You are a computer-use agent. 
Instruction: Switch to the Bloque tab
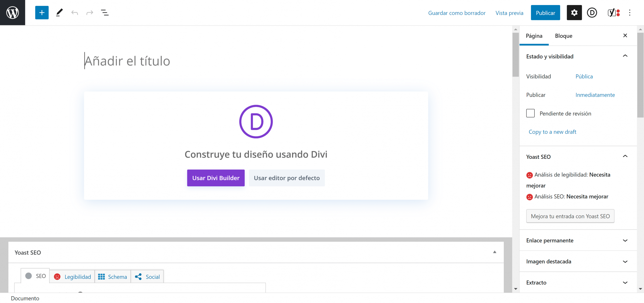pyautogui.click(x=564, y=36)
